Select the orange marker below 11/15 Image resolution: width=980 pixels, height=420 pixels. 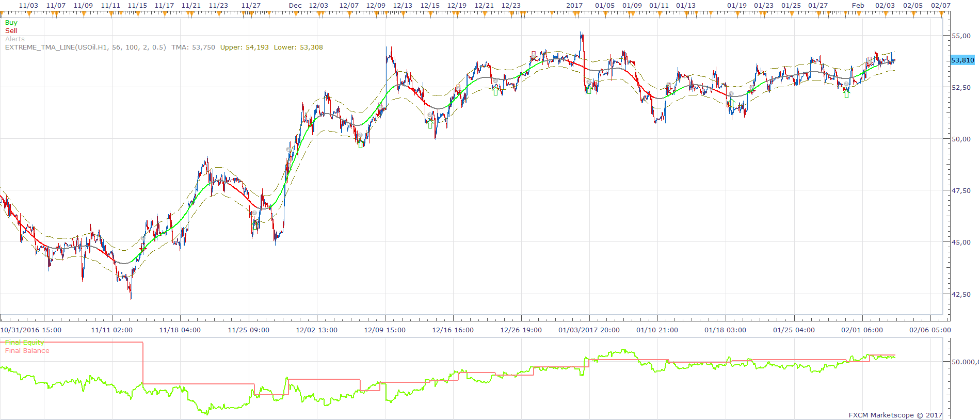(137, 14)
